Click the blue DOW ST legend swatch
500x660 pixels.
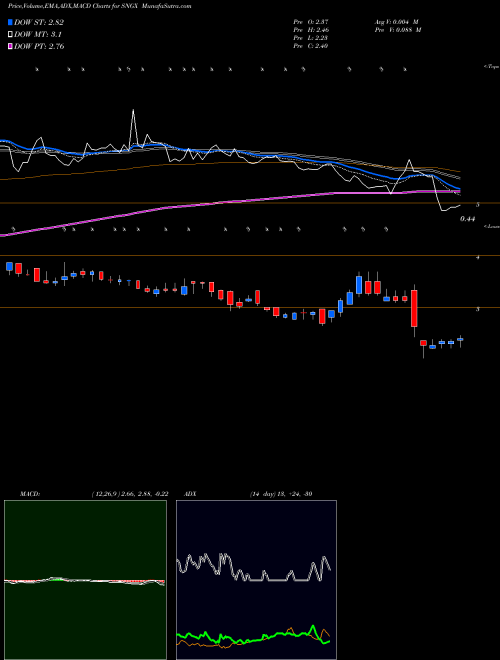pyautogui.click(x=10, y=22)
